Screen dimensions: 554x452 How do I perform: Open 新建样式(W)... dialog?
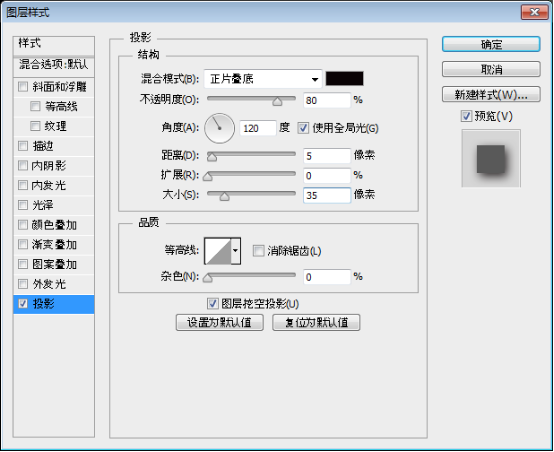point(491,94)
